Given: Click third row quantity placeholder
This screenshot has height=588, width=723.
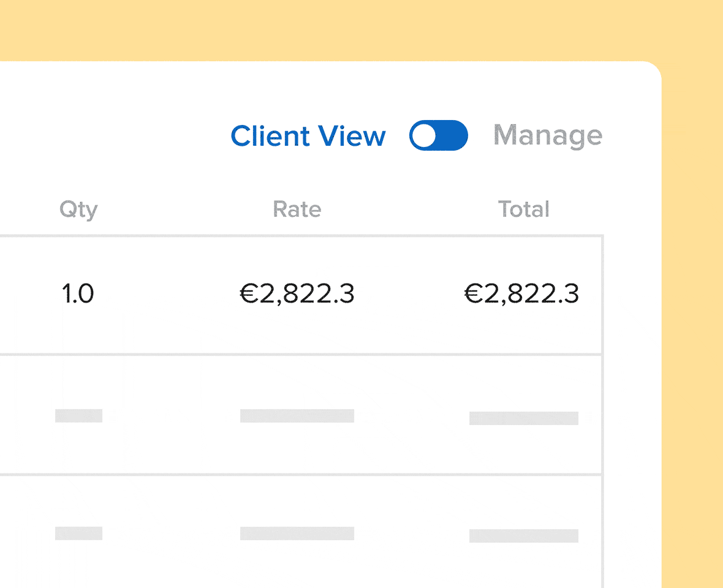Looking at the screenshot, I should (x=79, y=533).
